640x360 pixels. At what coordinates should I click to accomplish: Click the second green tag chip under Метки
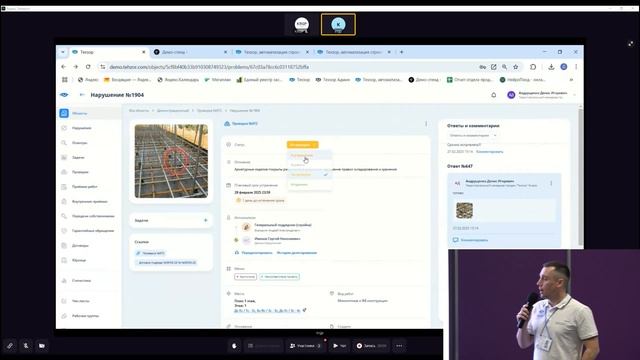point(279,277)
